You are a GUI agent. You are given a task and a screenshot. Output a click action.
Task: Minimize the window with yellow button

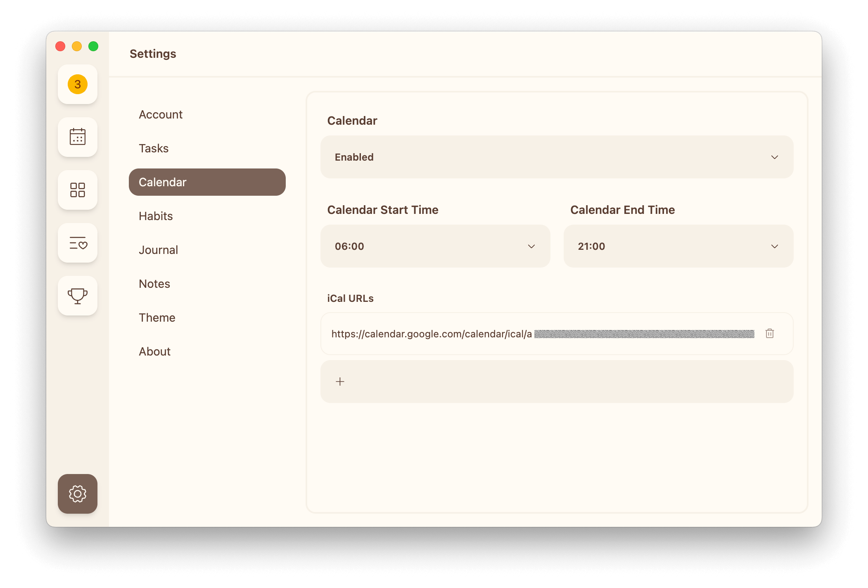pos(77,46)
